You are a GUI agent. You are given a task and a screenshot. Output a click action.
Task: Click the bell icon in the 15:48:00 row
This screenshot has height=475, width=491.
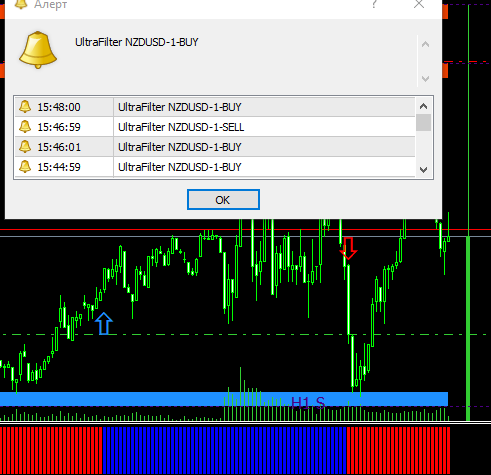coord(25,107)
